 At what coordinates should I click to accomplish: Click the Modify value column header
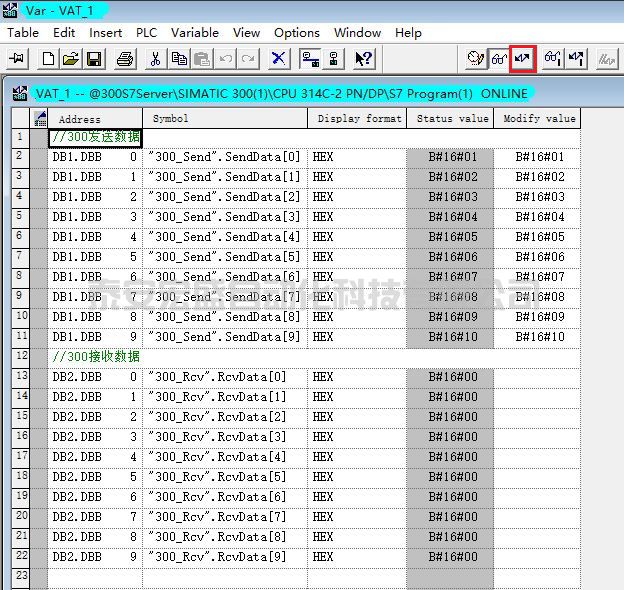click(540, 119)
